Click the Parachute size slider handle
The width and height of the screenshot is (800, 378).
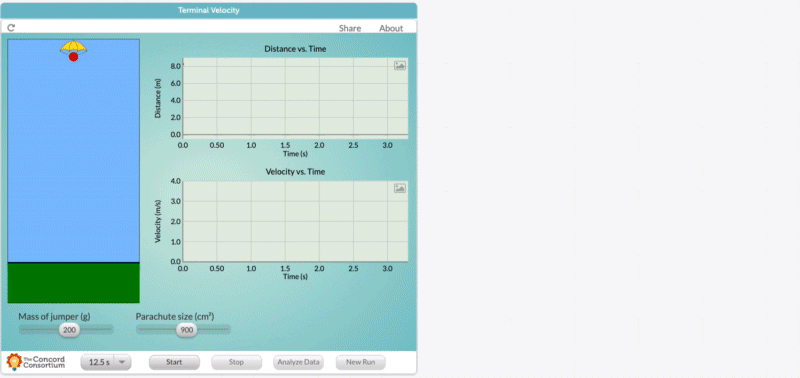(187, 330)
